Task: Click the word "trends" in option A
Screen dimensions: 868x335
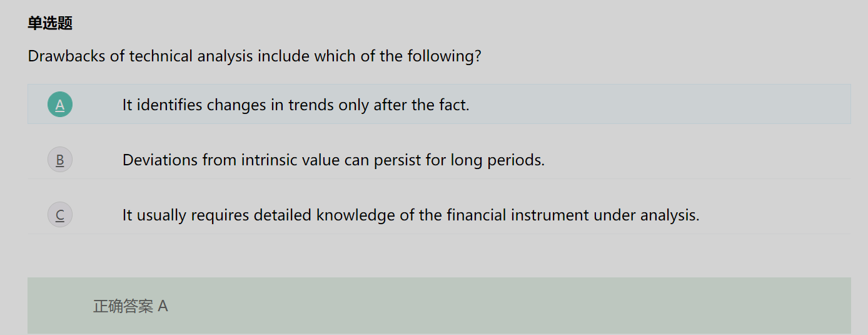Action: point(311,105)
